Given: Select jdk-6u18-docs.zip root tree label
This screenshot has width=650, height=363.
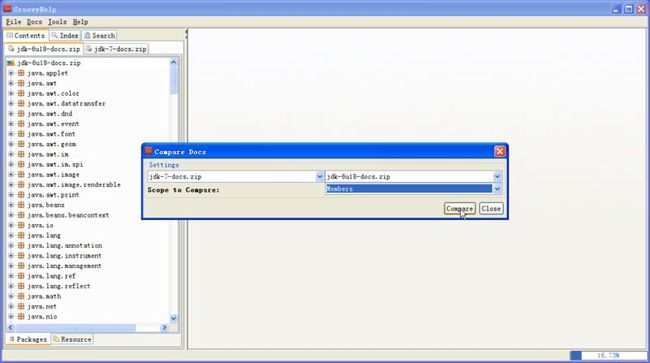Looking at the screenshot, I should click(x=49, y=63).
